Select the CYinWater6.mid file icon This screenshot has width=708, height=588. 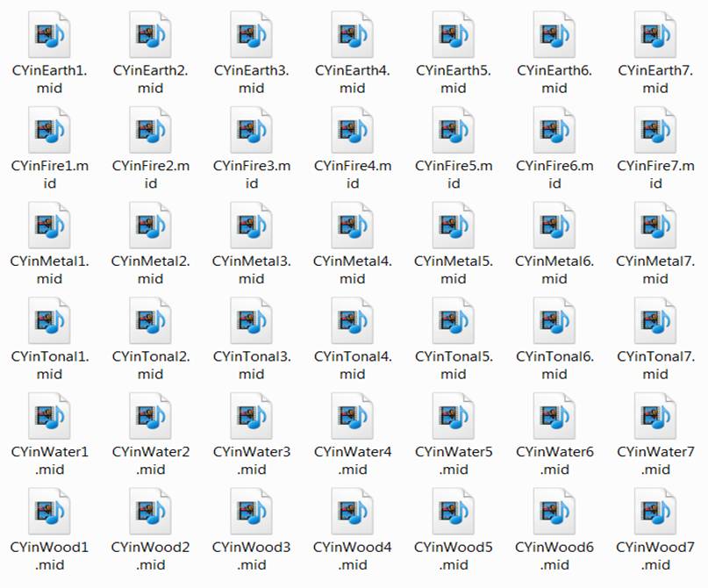click(554, 416)
